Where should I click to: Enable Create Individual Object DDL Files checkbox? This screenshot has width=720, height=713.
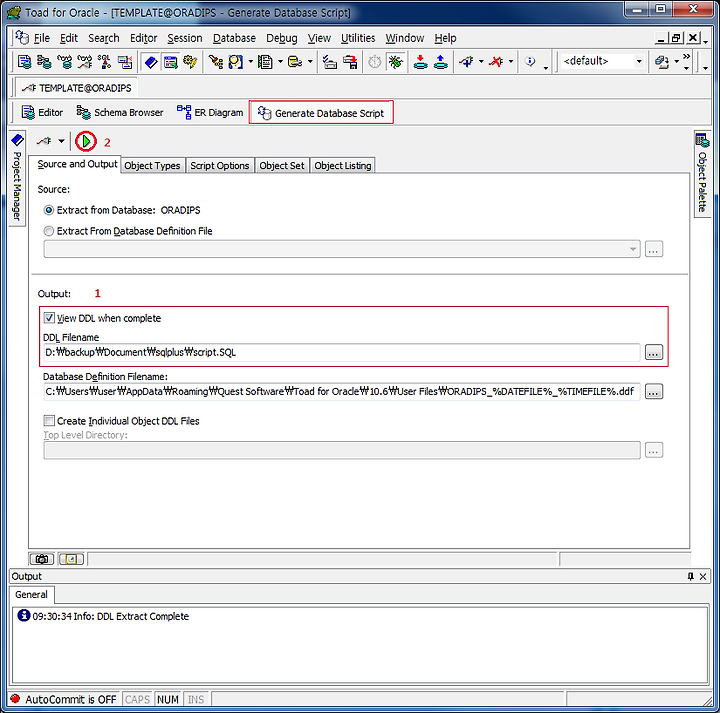click(49, 421)
